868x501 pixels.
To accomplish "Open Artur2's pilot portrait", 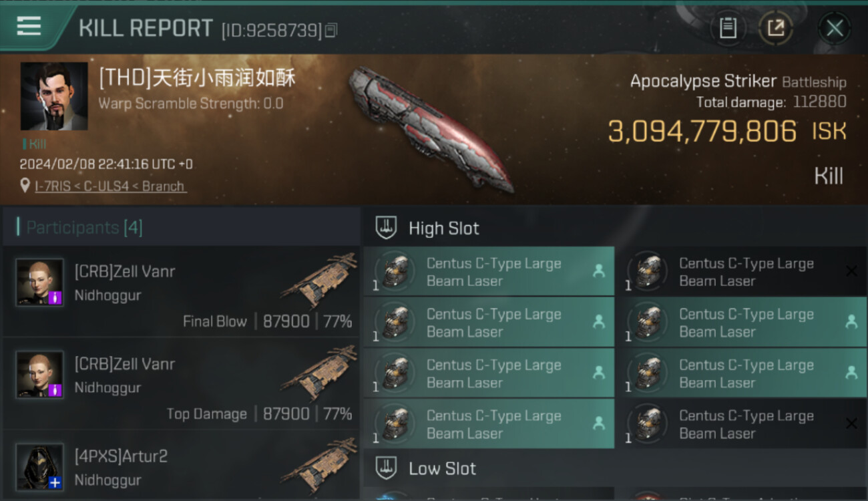I will point(40,467).
